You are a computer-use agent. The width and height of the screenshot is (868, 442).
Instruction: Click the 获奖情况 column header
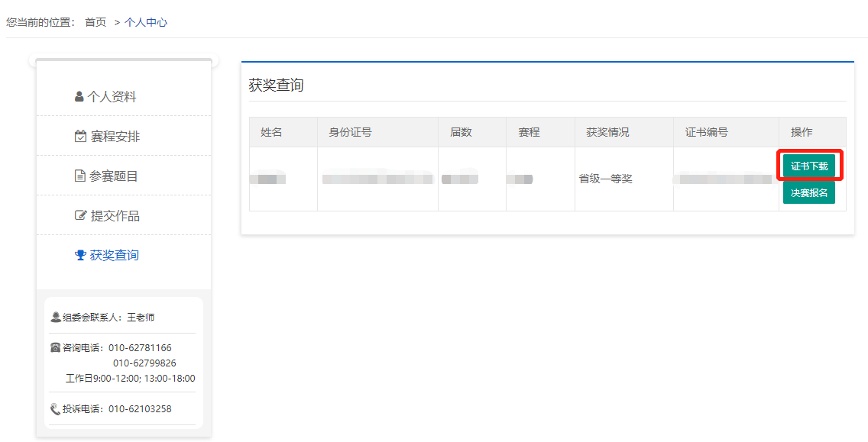(607, 132)
